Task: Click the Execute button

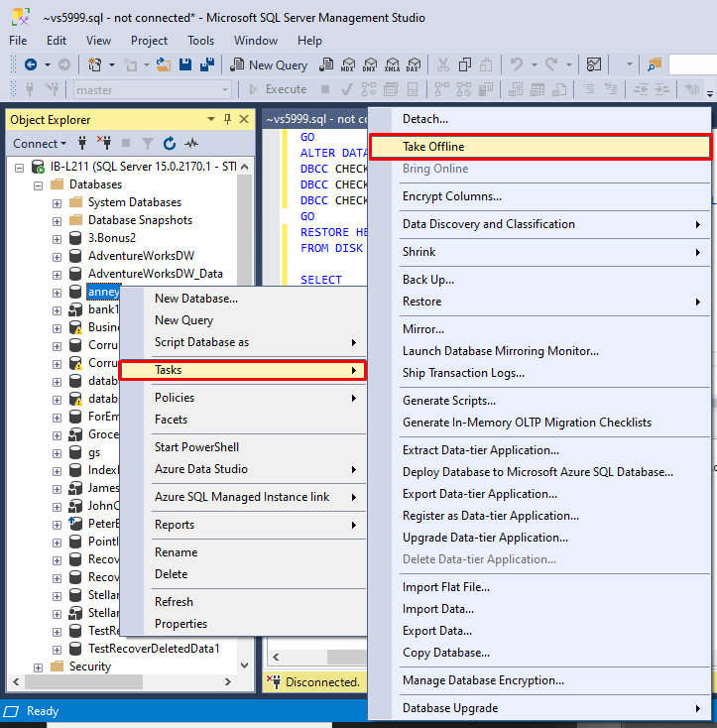Action: pyautogui.click(x=278, y=89)
